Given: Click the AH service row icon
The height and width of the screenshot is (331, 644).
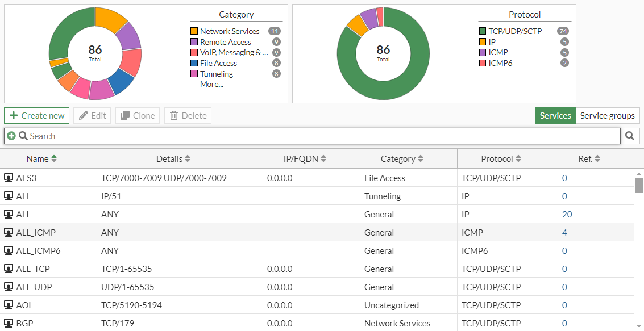Looking at the screenshot, I should click(9, 196).
